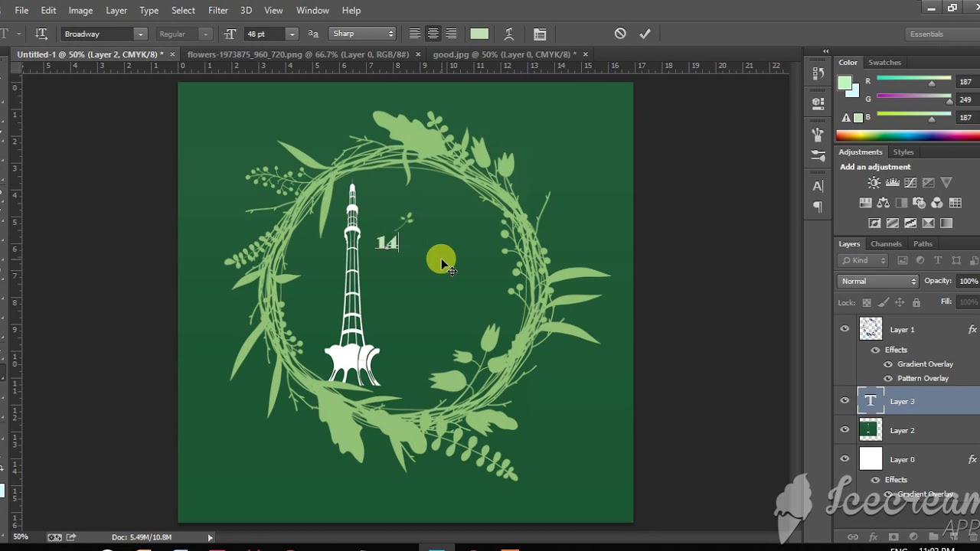Add a Selective Color adjustment
This screenshot has width=980, height=551.
(928, 223)
